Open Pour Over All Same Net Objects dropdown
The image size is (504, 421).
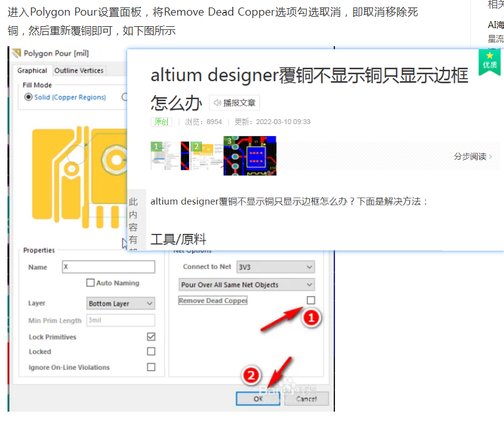(246, 285)
